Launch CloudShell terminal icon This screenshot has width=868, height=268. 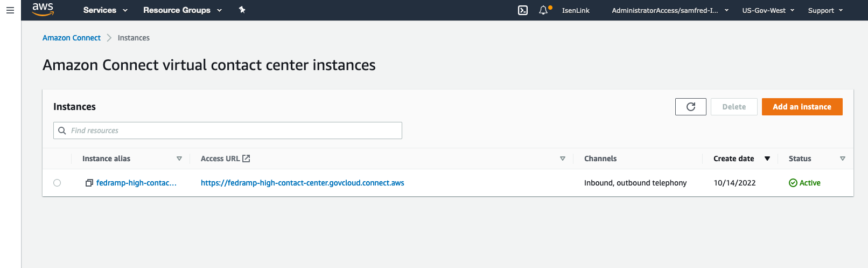pos(523,10)
